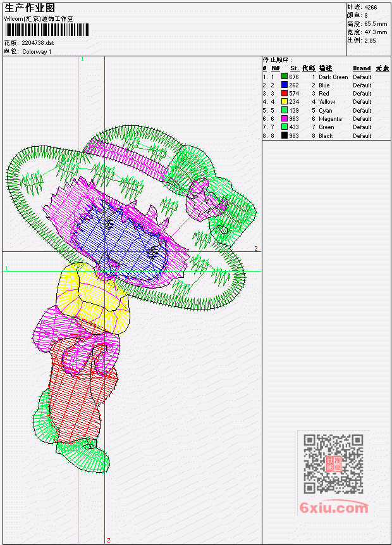The height and width of the screenshot is (545, 392).
Task: Click the St. column header
Action: [295, 68]
